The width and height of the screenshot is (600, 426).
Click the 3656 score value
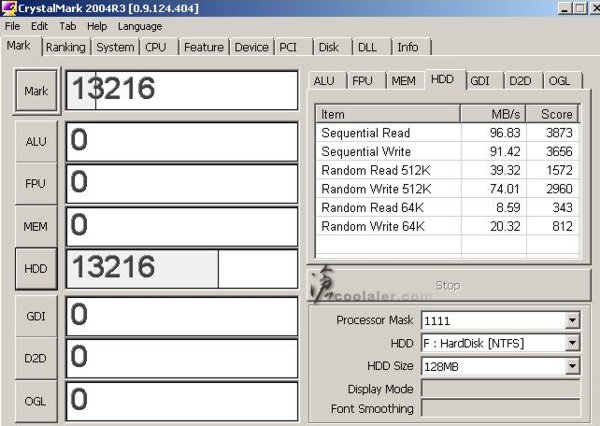[559, 152]
